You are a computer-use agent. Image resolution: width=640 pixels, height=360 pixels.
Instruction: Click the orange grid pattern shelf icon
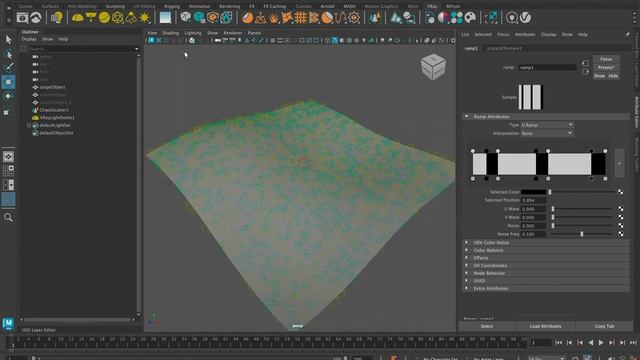(x=301, y=18)
